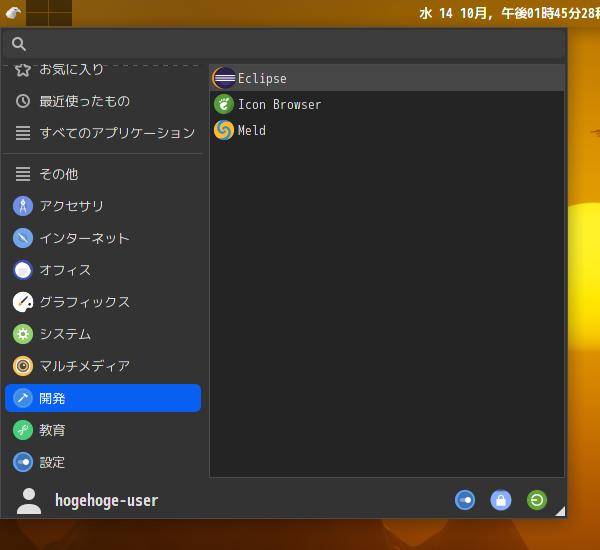Click the Eclipse application icon
Viewport: 600px width, 550px height.
pyautogui.click(x=224, y=78)
